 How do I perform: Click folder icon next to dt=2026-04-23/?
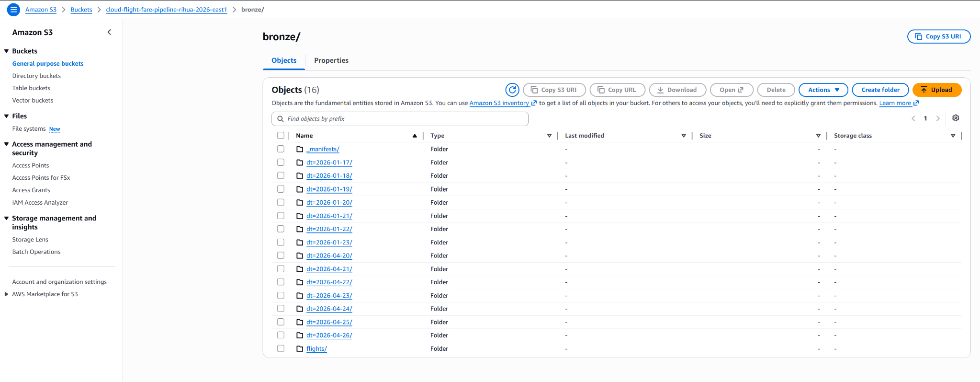[x=300, y=295]
